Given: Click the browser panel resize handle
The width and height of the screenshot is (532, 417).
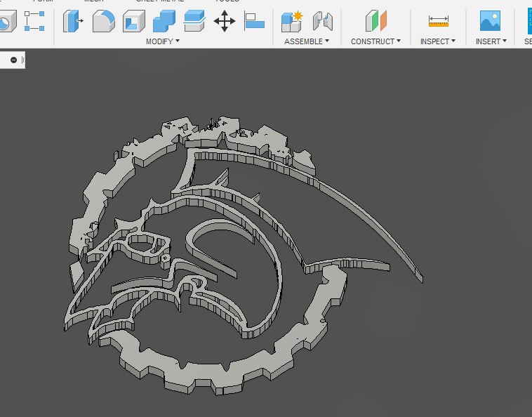Looking at the screenshot, I should [22, 60].
